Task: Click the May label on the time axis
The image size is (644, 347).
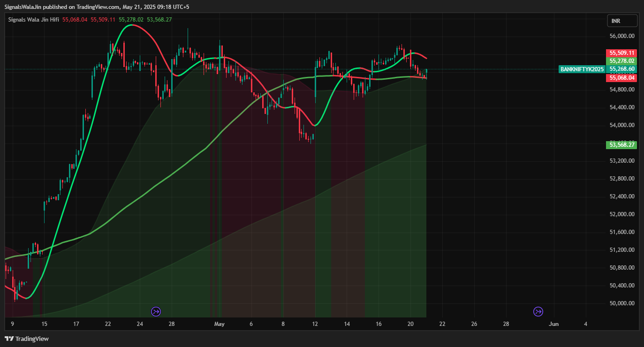Action: click(219, 324)
